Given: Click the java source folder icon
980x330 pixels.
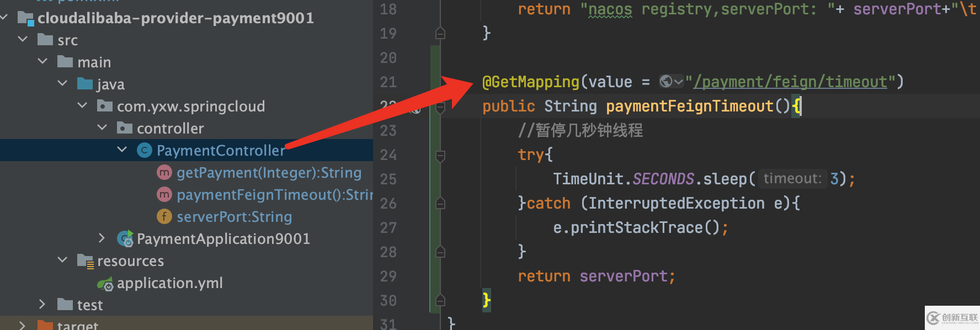Looking at the screenshot, I should click(85, 84).
